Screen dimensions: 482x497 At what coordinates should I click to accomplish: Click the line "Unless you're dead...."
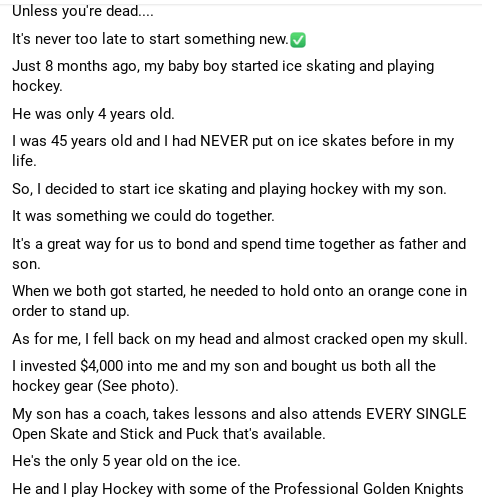click(83, 11)
